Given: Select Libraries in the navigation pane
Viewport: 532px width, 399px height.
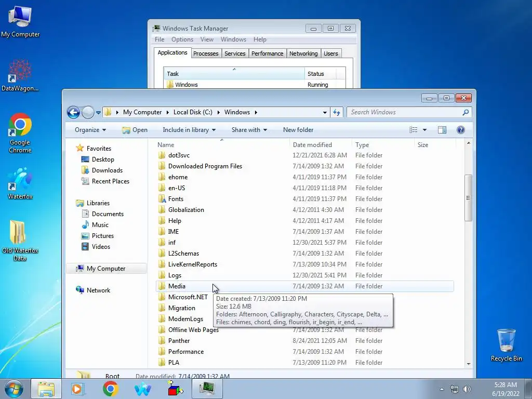Looking at the screenshot, I should point(98,203).
